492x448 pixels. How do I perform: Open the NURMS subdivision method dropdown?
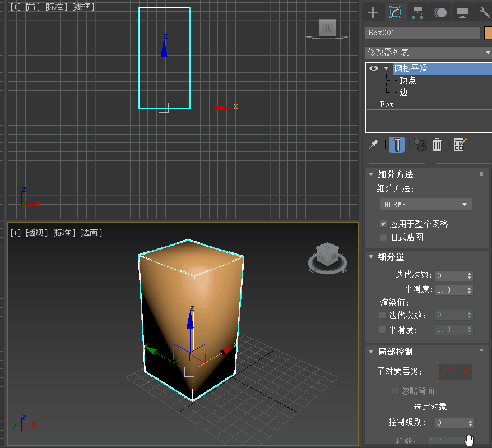(x=426, y=205)
